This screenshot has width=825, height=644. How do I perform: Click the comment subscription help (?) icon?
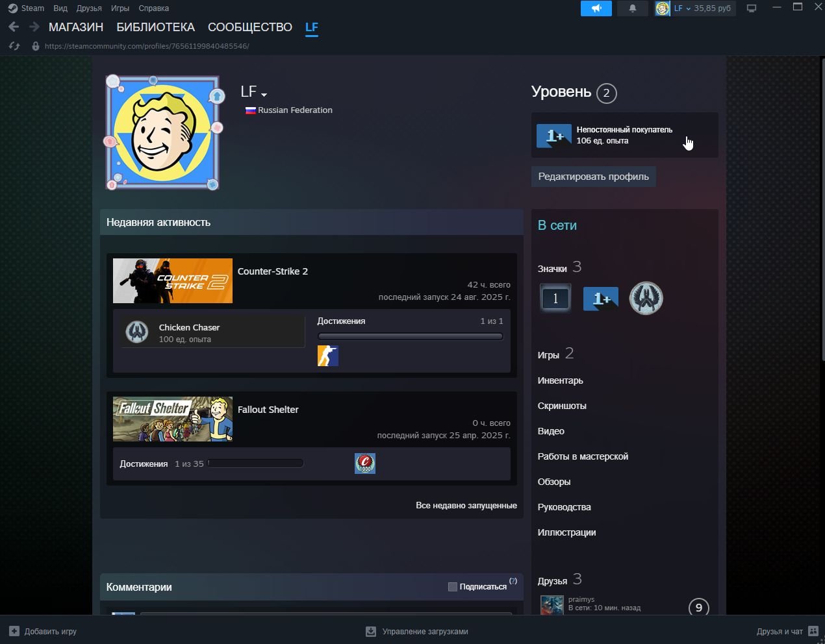(x=513, y=581)
